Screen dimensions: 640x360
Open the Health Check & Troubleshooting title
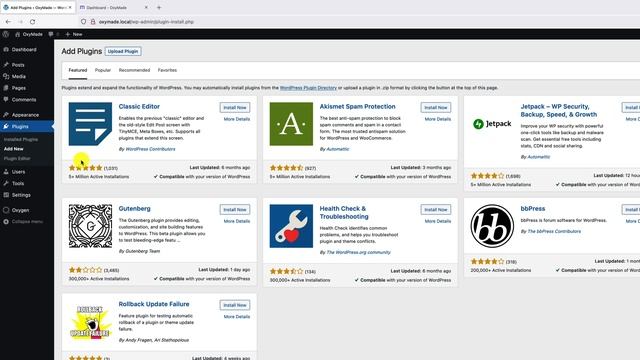[x=344, y=213]
